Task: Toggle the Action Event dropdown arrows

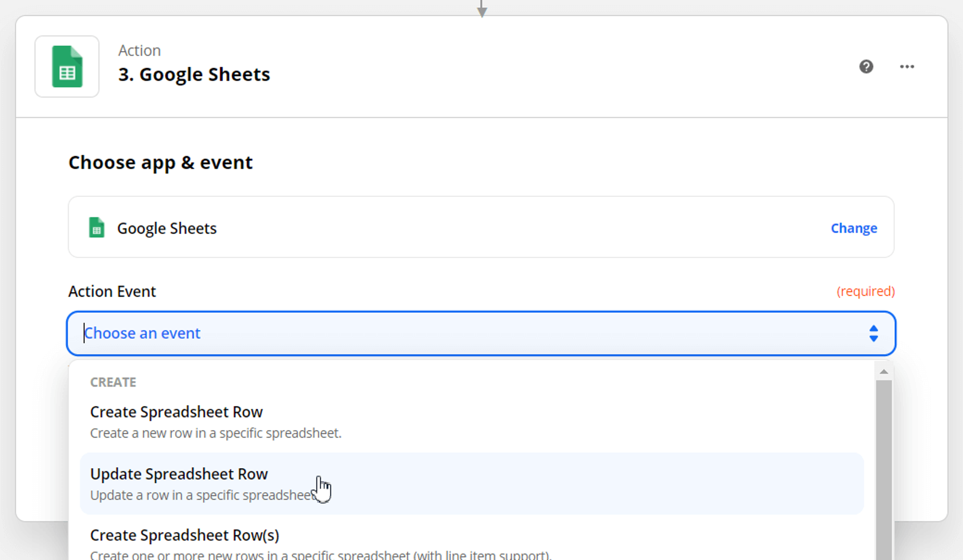Action: tap(873, 333)
